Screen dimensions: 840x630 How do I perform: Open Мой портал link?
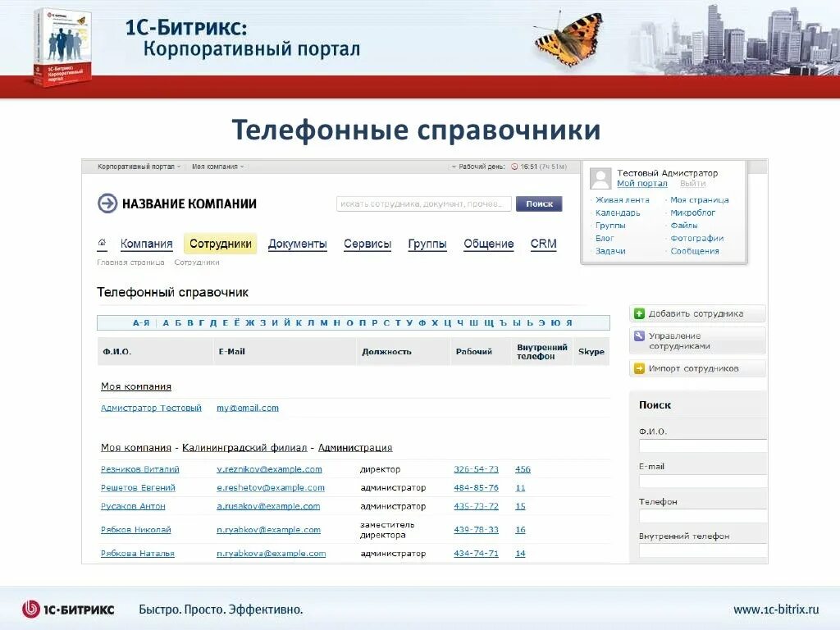point(642,183)
